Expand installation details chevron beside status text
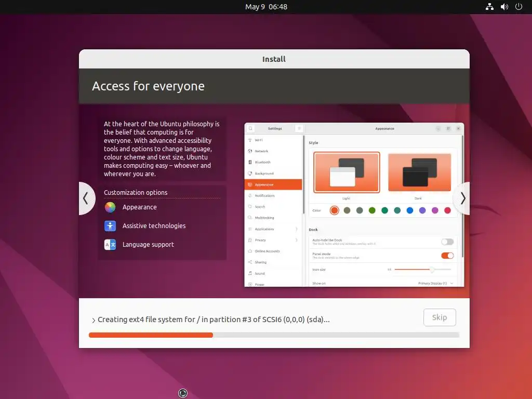Screen dimensions: 532x399 tap(94, 320)
